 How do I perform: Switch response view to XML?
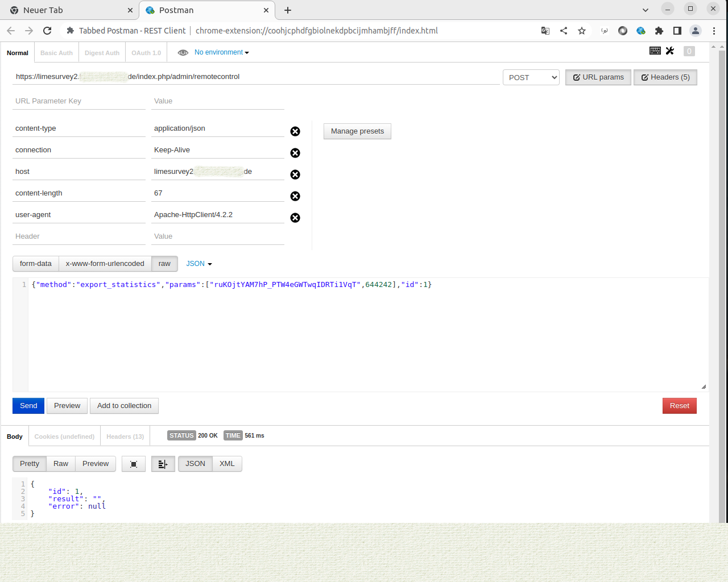(x=227, y=464)
